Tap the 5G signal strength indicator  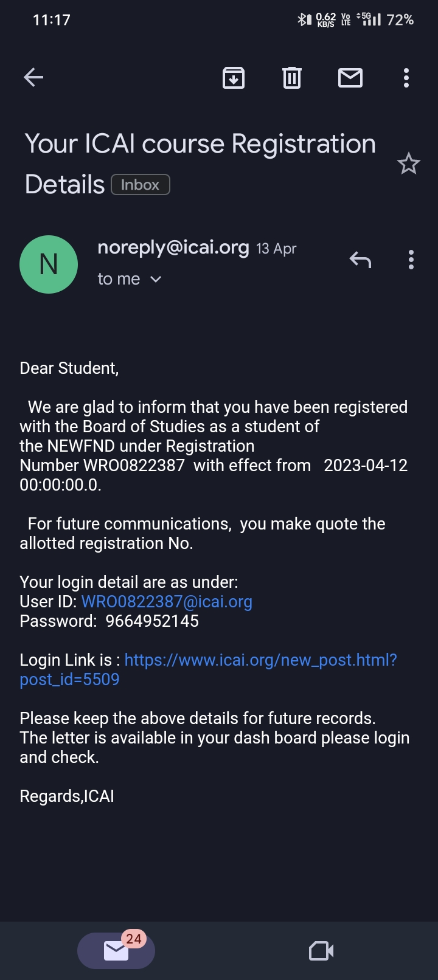point(369,19)
